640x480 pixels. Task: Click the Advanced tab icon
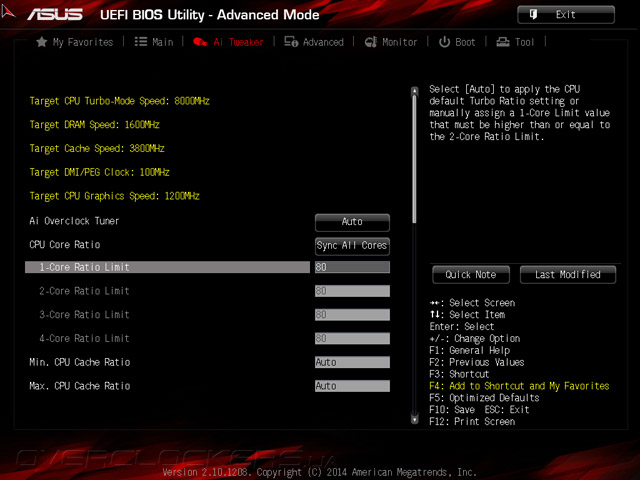pyautogui.click(x=291, y=42)
